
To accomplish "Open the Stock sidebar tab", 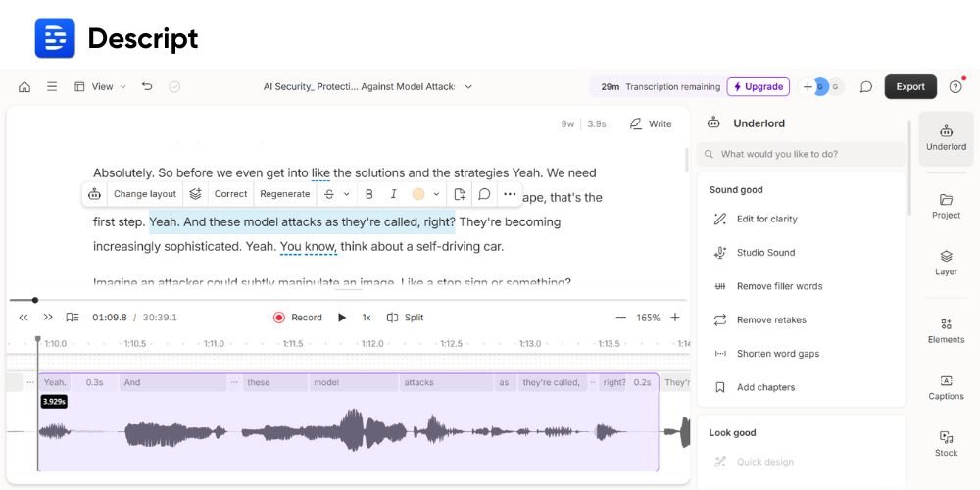I will tap(946, 444).
